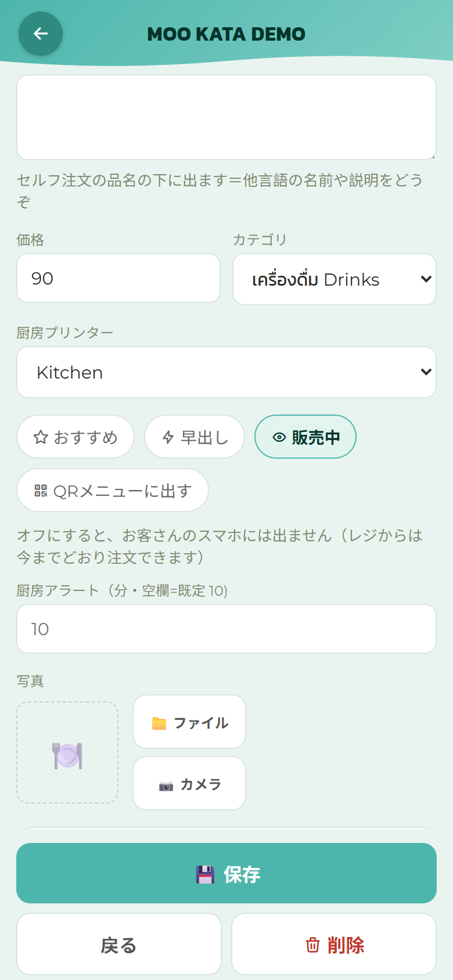Open the 厨房プリンター Kitchen dropdown
This screenshot has width=453, height=980.
click(227, 372)
